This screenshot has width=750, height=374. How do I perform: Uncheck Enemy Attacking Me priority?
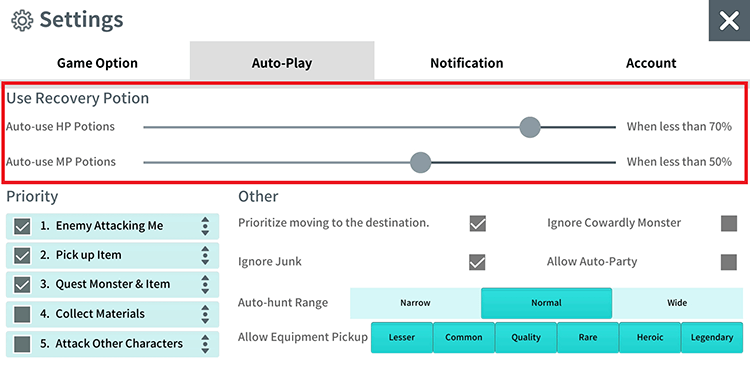coord(22,226)
